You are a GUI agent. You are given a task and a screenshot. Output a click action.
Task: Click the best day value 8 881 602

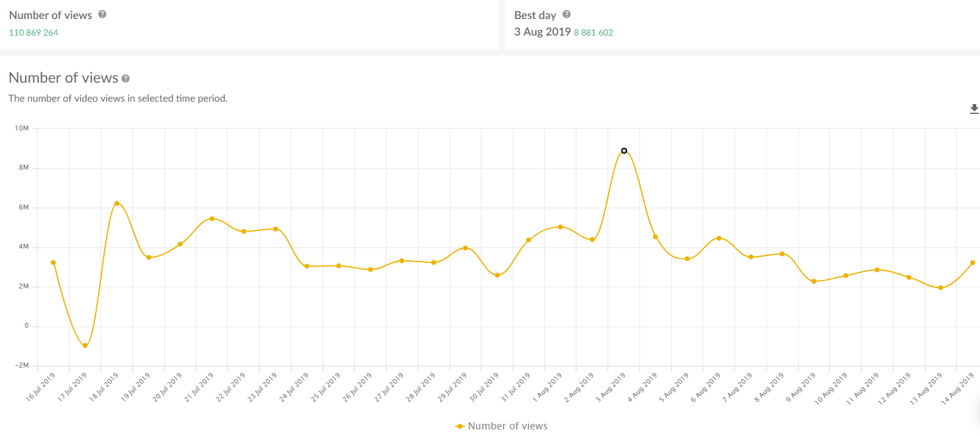tap(593, 32)
